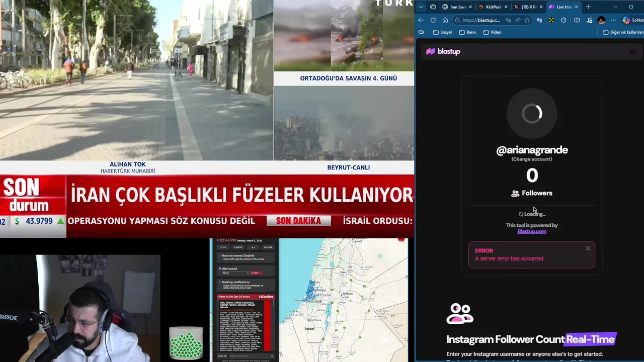Close the KickPeek tab
Image resolution: width=644 pixels, height=362 pixels.
506,7
